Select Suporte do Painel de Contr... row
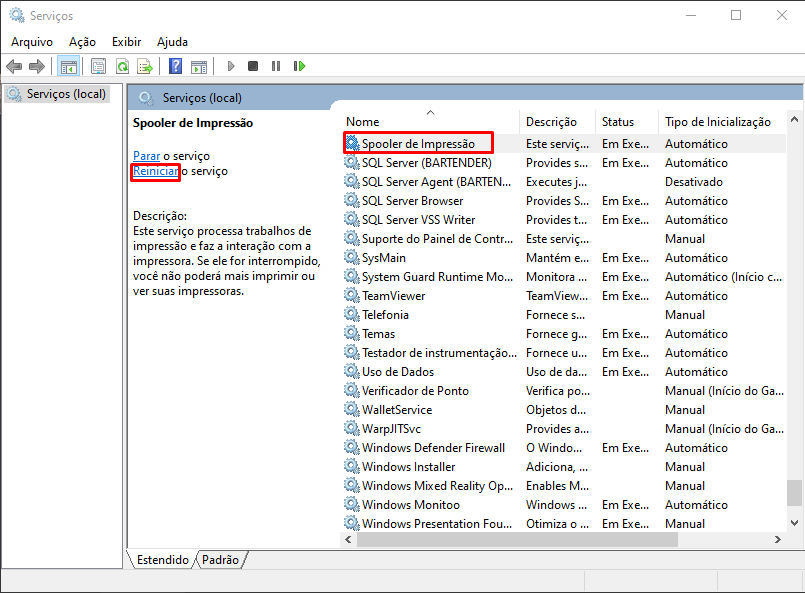805x593 pixels. click(x=563, y=239)
